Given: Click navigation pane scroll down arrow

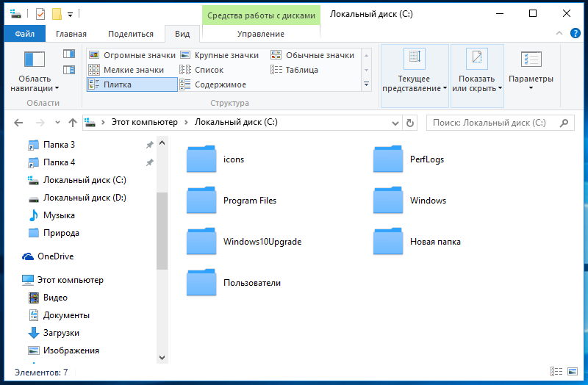Looking at the screenshot, I should click(162, 358).
